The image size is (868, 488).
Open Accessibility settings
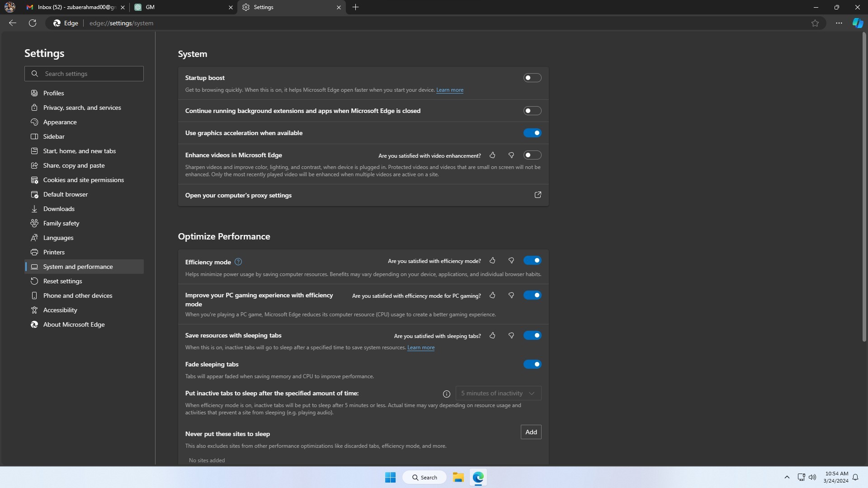tap(84, 310)
